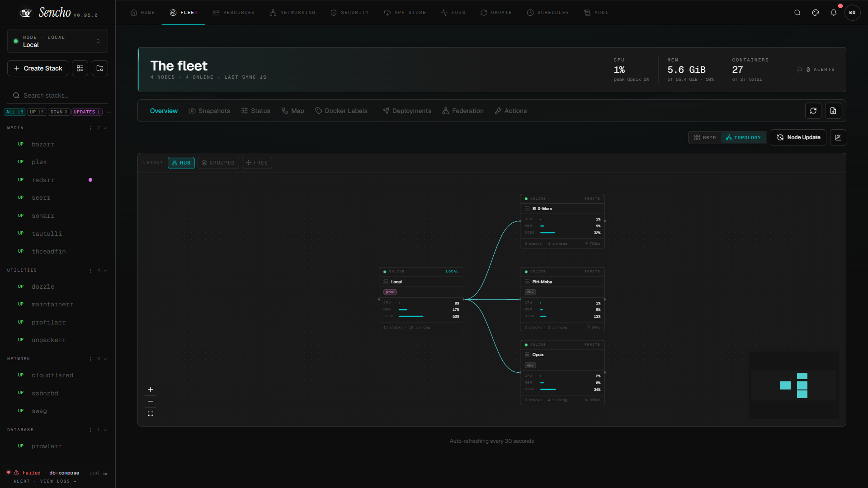
Task: Collapse the Media stack group
Action: point(105,128)
